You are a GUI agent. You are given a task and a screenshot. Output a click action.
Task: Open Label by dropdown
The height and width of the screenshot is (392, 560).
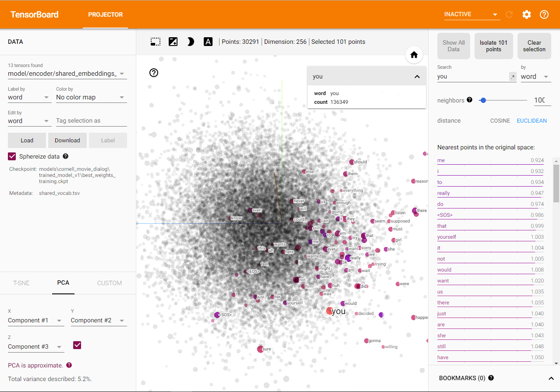(x=29, y=97)
